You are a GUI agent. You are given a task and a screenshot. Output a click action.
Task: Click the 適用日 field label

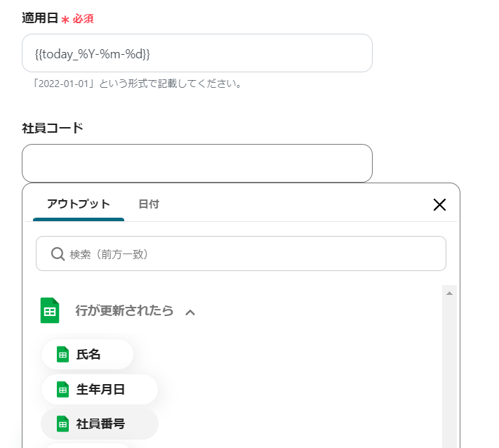coord(41,18)
